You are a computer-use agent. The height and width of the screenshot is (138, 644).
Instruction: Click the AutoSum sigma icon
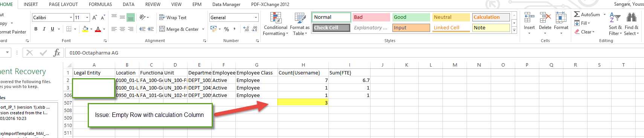tap(577, 14)
